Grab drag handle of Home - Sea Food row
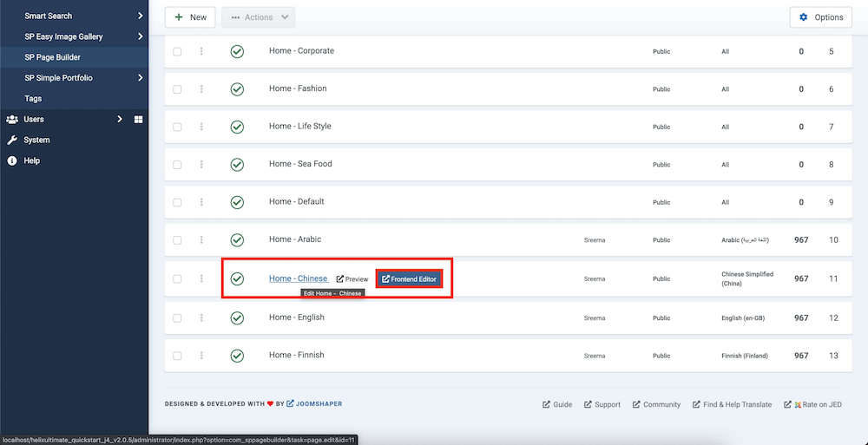The image size is (868, 445). click(x=201, y=165)
